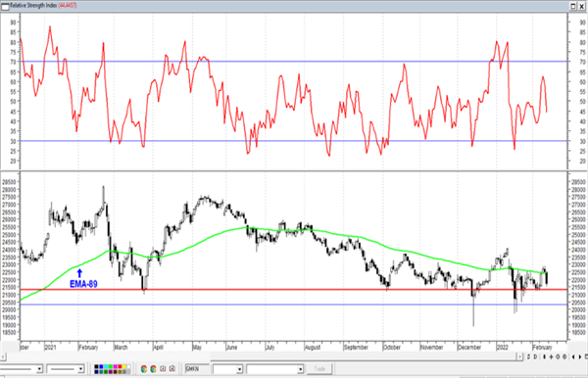Screen dimensions: 588x378
Task: Pick the white color swatch
Action: tap(128, 367)
